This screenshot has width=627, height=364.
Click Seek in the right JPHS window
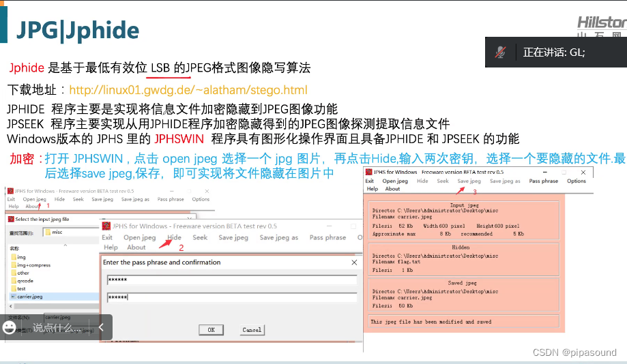pos(443,181)
